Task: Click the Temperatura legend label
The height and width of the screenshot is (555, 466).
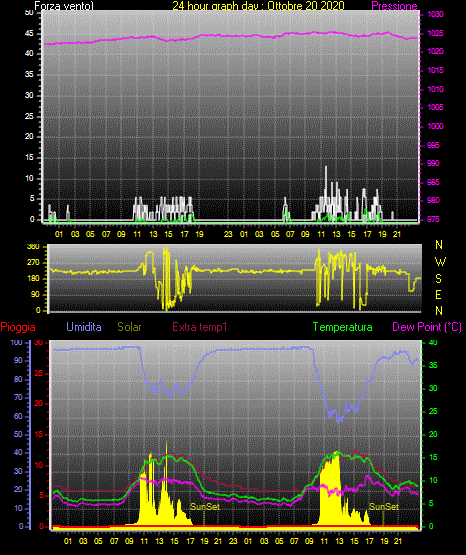Action: (343, 327)
